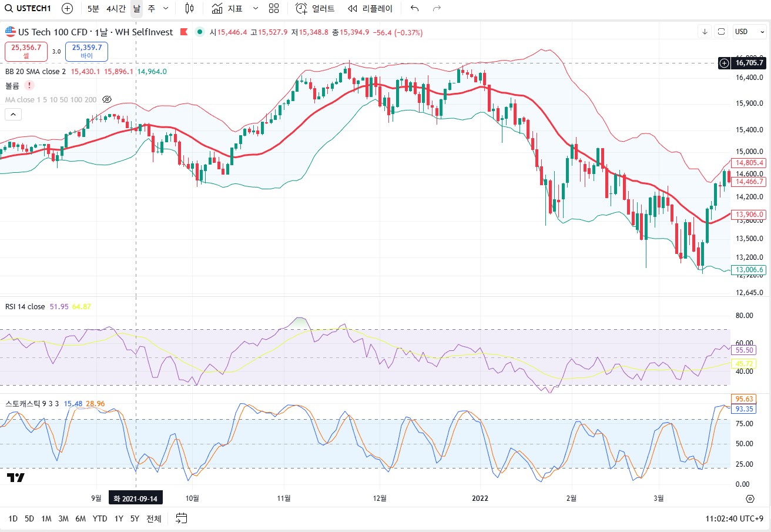Undo the last chart action
The image size is (771, 532).
tap(414, 8)
